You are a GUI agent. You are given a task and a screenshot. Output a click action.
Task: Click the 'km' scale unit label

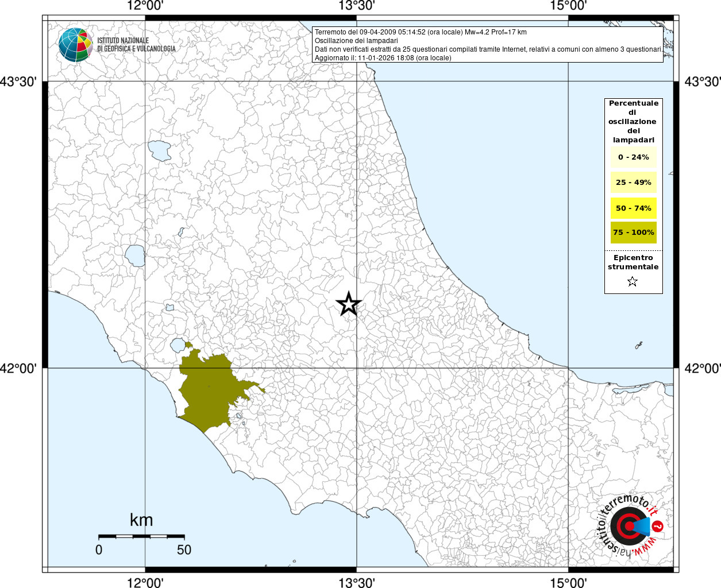coord(141,520)
